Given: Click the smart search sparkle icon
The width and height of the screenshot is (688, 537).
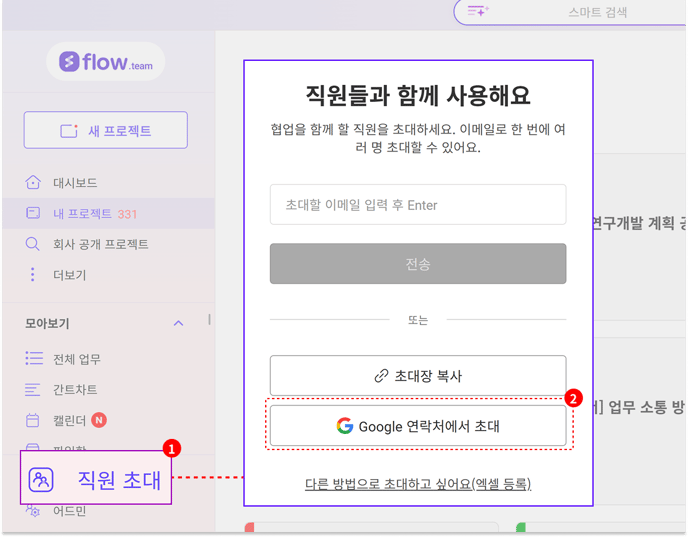Looking at the screenshot, I should pyautogui.click(x=478, y=11).
